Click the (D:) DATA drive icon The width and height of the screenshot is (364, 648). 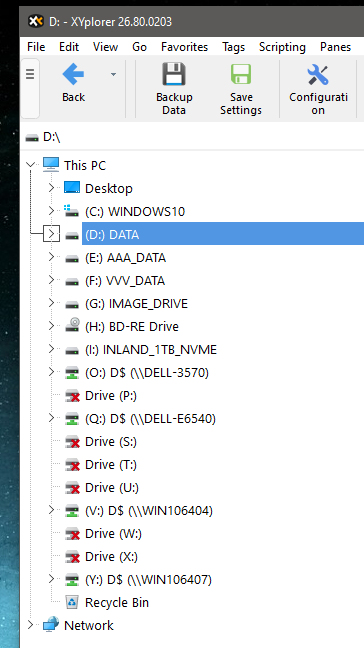72,236
